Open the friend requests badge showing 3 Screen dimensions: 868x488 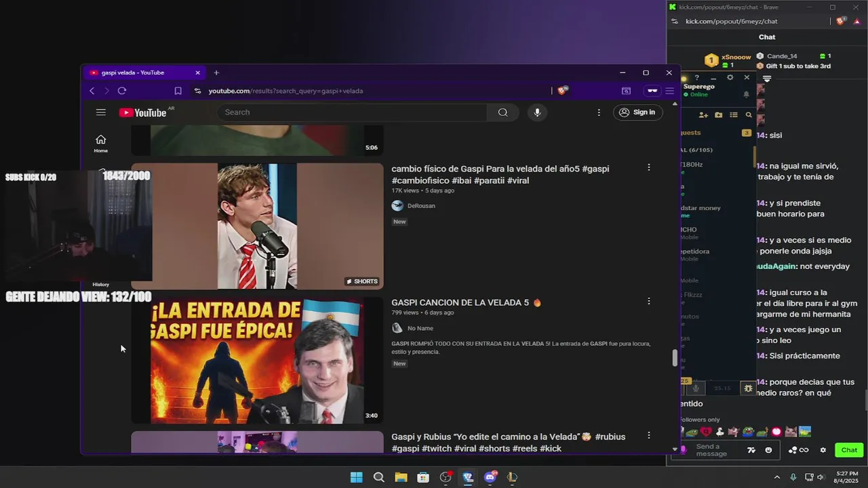tap(747, 133)
